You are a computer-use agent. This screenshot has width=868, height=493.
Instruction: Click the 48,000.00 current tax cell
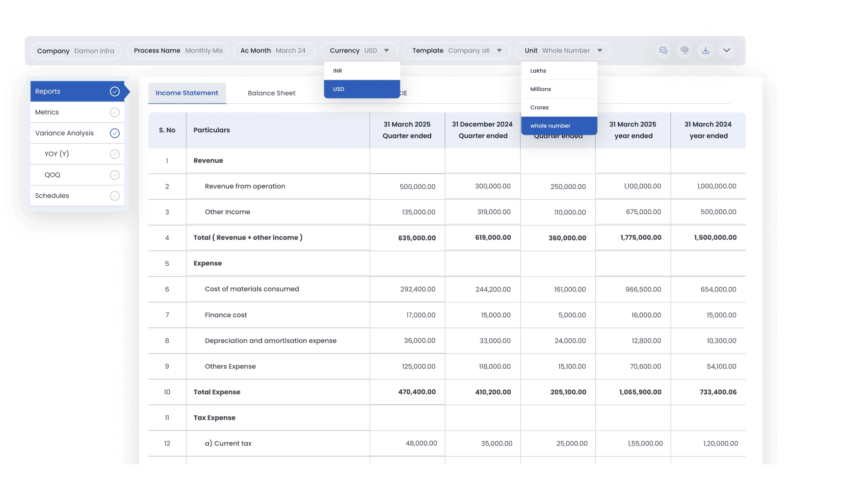coord(407,443)
